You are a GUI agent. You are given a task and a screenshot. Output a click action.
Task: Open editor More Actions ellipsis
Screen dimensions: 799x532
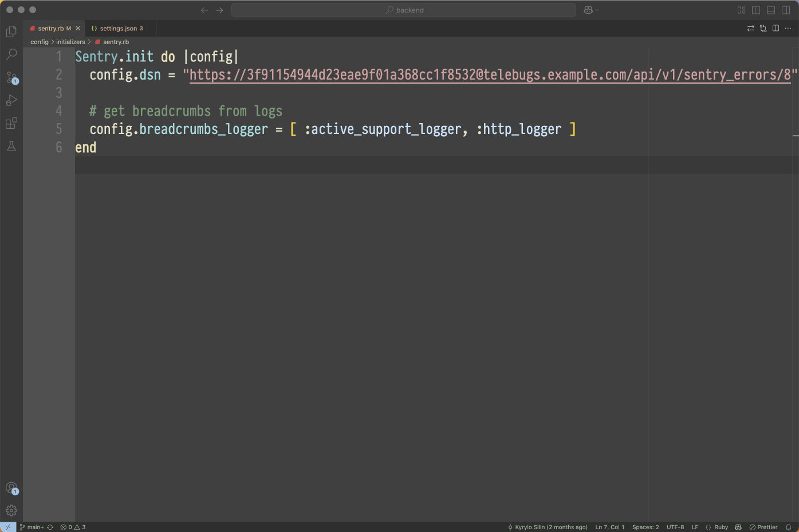point(788,28)
